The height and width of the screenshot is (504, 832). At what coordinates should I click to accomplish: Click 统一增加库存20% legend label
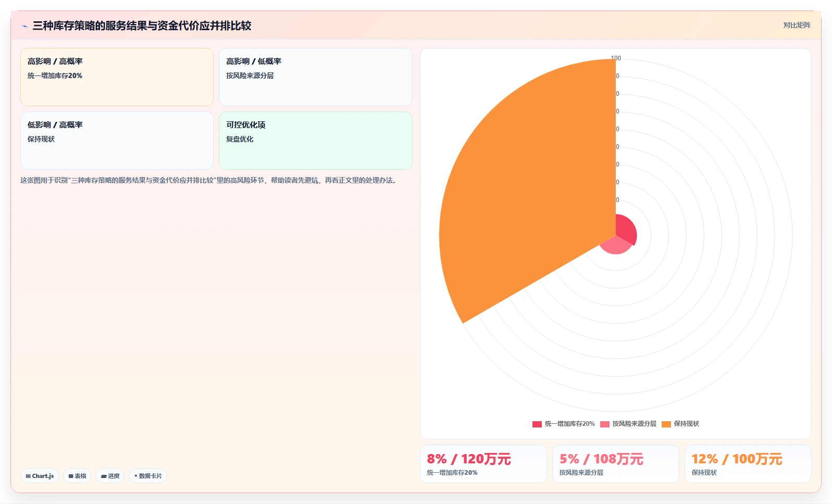[x=569, y=424]
